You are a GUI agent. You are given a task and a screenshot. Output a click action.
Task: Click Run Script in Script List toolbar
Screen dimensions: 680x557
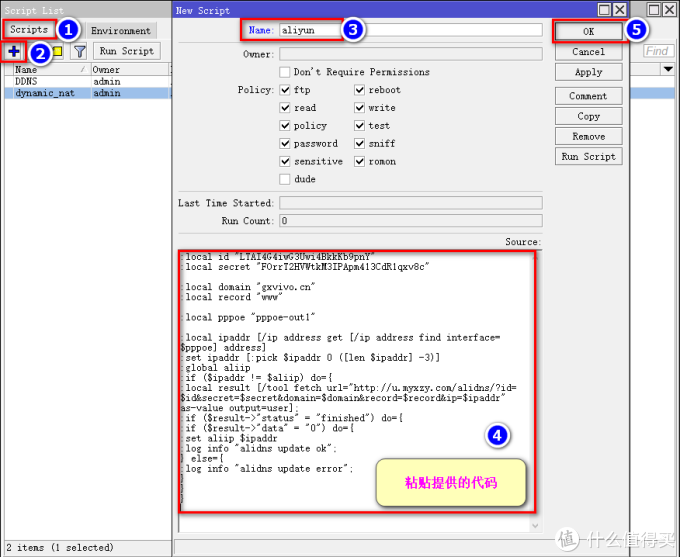point(127,51)
